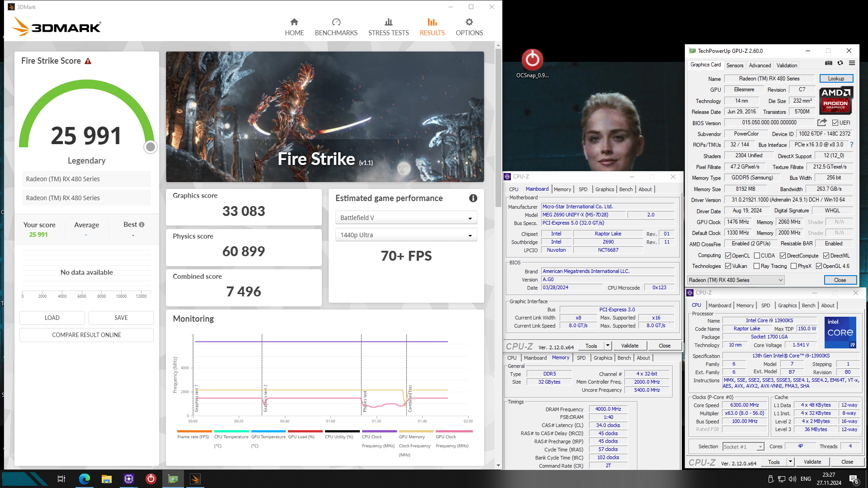Open the Benchmarks section in 3DMark
The image size is (868, 488).
336,27
